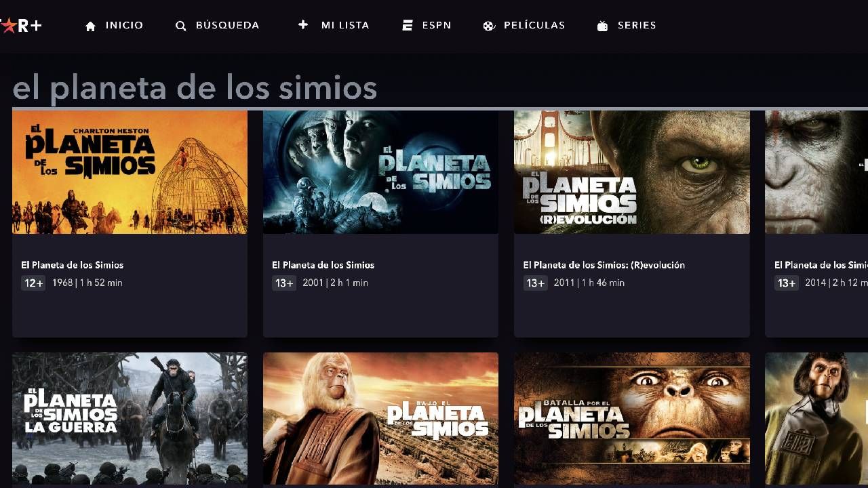Image resolution: width=868 pixels, height=488 pixels.
Task: Click the '2011 | 1 h 46 min' text
Action: 589,283
